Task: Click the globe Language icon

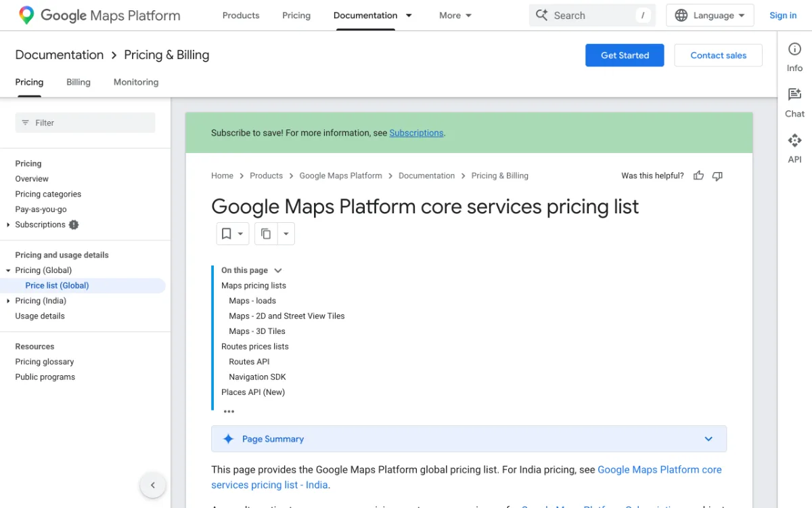Action: [681, 15]
